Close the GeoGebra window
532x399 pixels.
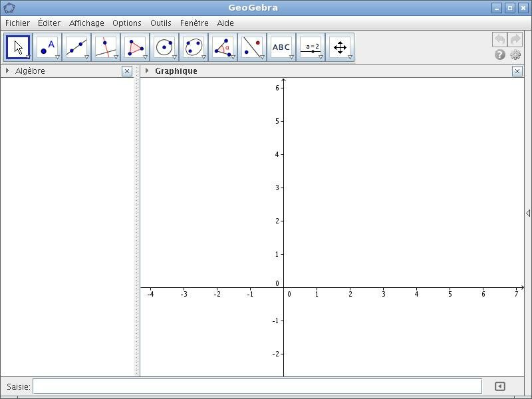(x=523, y=8)
